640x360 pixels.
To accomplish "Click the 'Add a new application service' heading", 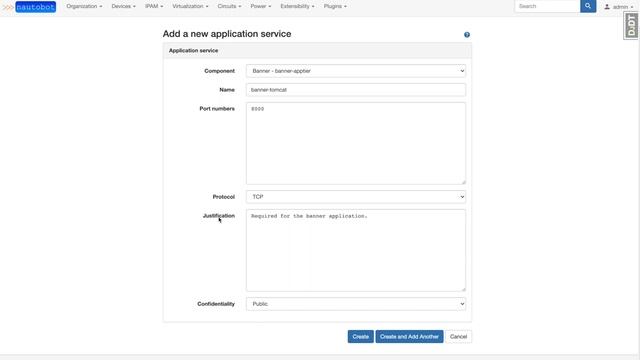I will pos(227,34).
